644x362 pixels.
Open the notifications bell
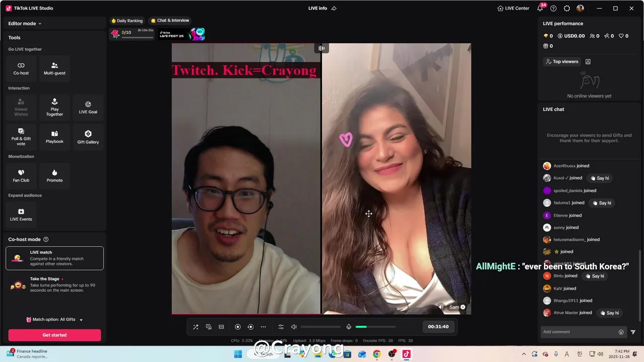coord(540,8)
